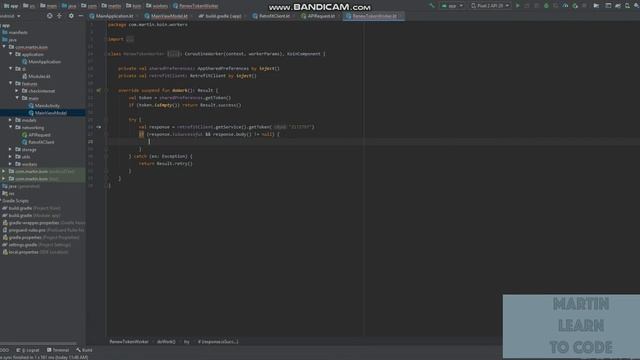Screen dimensions: 640x360
Task: Open the project structure icon
Action: point(596,6)
